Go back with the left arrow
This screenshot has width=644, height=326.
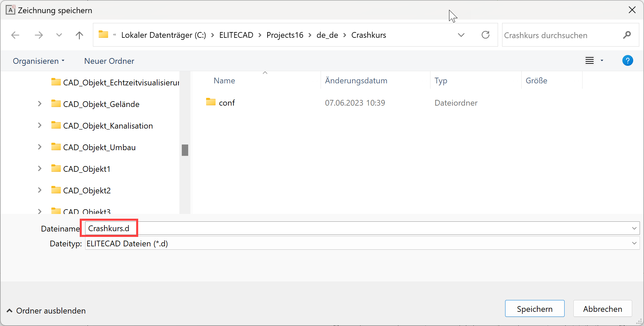click(15, 35)
